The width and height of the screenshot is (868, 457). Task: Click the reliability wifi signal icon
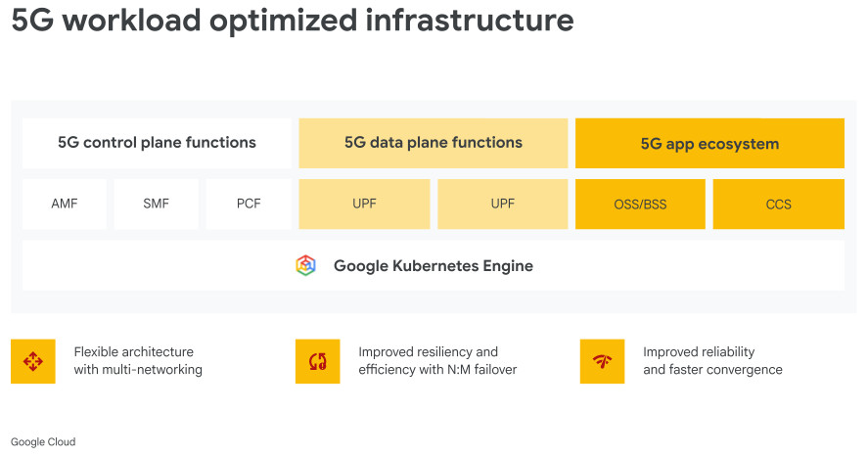(x=602, y=361)
